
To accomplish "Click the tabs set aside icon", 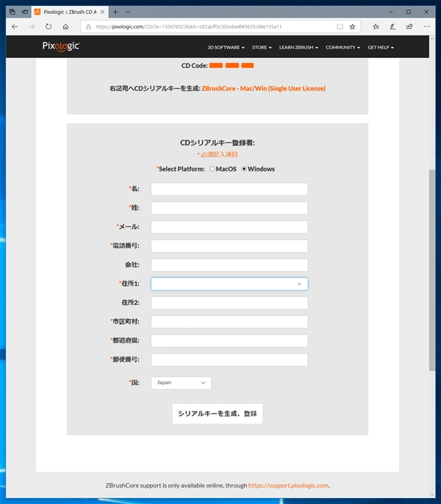I will click(12, 12).
